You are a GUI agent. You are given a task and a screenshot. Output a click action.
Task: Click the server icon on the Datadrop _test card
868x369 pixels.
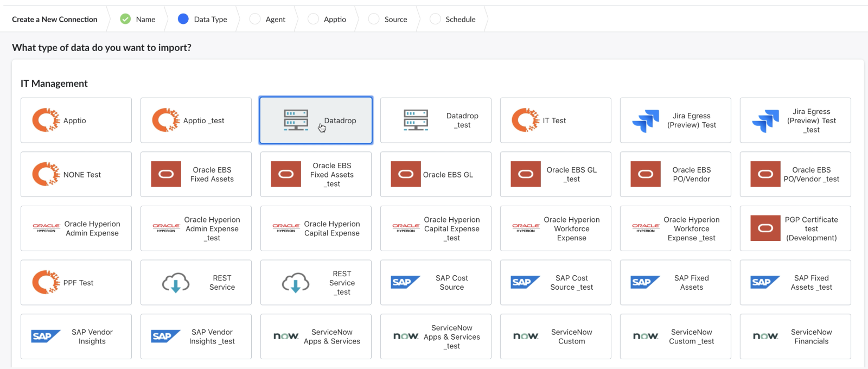[416, 120]
